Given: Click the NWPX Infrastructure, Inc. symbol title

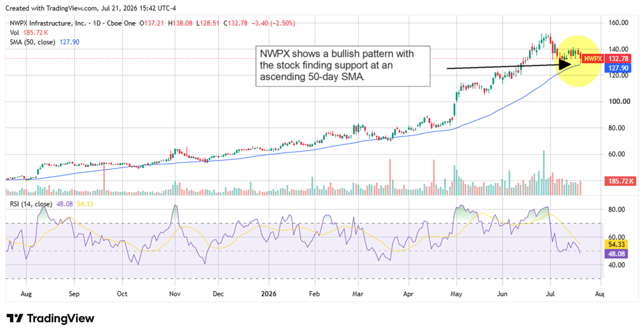Looking at the screenshot, I should pos(48,23).
